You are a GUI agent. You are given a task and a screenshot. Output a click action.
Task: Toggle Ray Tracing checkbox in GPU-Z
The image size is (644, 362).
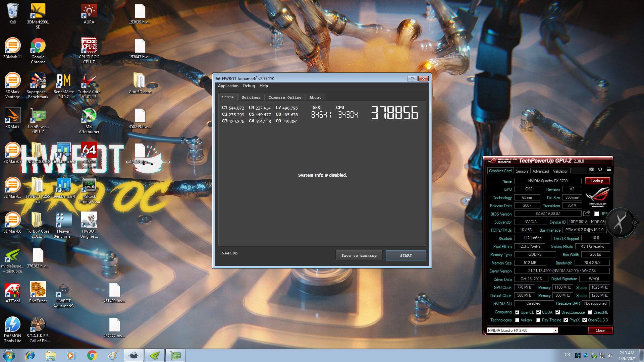[x=538, y=320]
